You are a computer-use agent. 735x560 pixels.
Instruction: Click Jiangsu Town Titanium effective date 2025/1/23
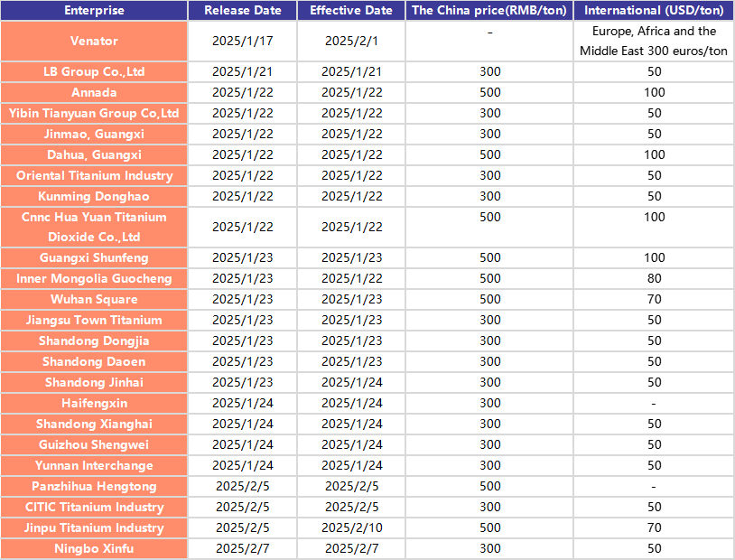(351, 320)
